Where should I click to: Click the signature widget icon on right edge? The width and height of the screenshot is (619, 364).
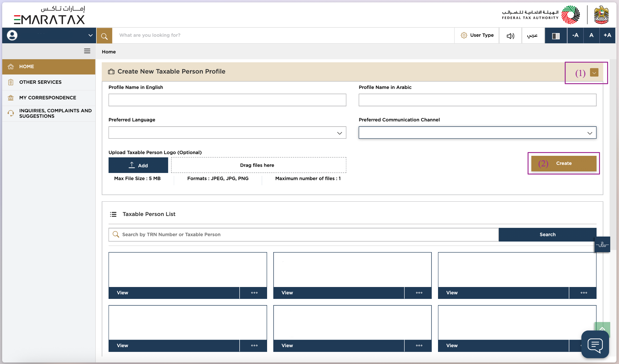tap(602, 245)
